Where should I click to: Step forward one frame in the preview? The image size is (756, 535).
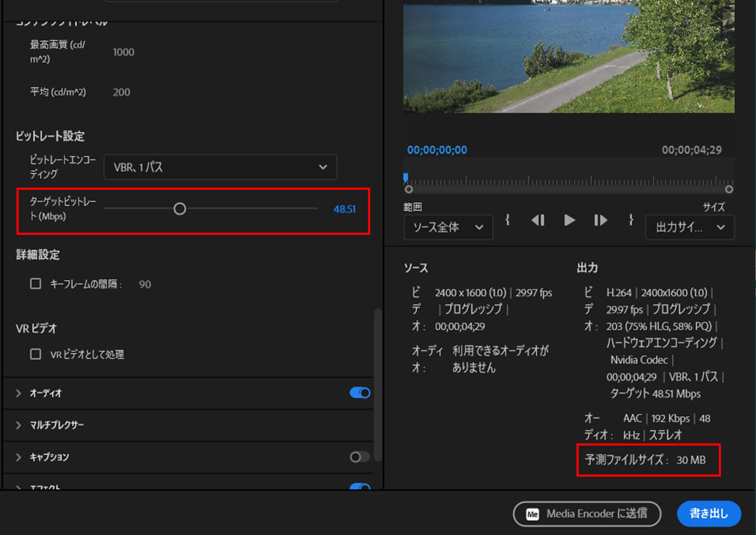(x=600, y=220)
